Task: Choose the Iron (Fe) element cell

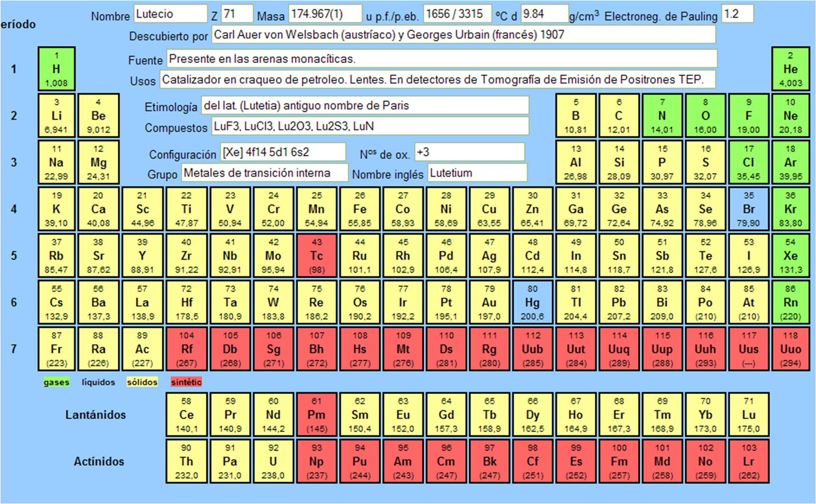Action: tap(360, 209)
